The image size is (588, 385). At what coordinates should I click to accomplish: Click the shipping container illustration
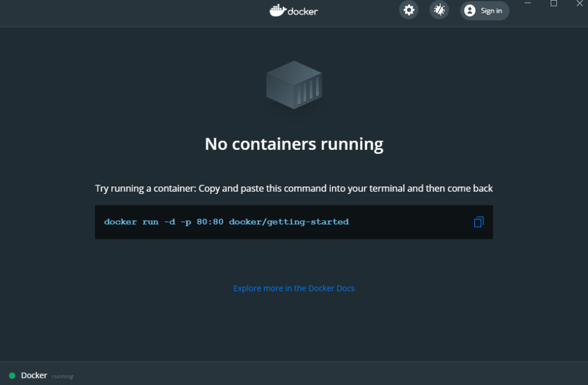point(293,85)
